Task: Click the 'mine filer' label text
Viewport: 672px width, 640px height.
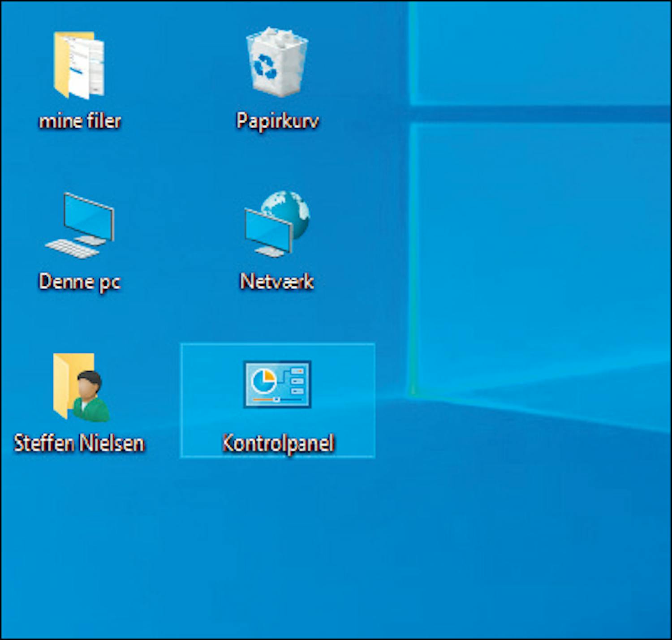Action: [x=80, y=121]
